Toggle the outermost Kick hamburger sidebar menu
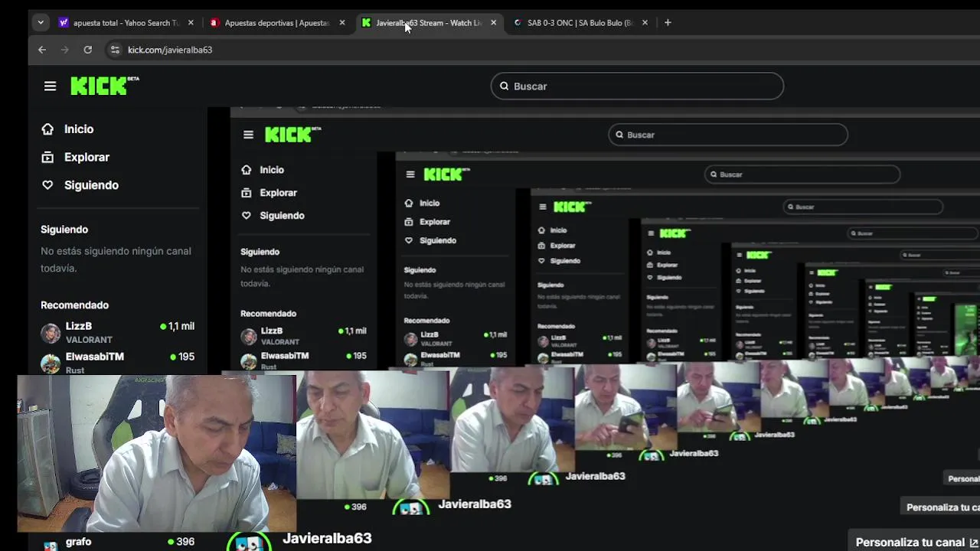This screenshot has height=551, width=980. (51, 86)
